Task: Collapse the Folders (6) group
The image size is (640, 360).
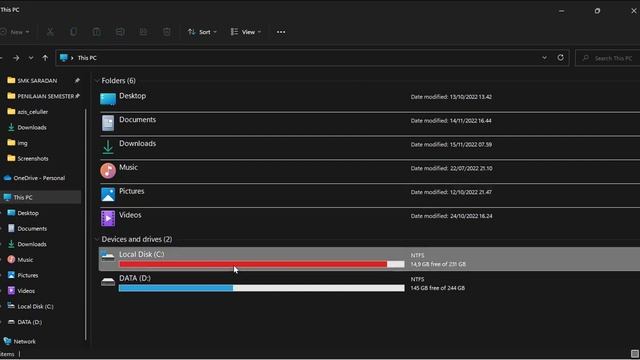Action: [x=97, y=81]
